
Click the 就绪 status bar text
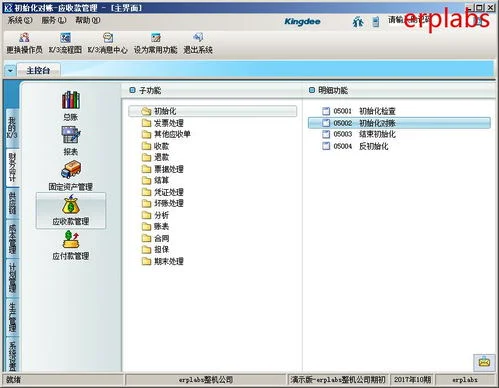point(13,380)
